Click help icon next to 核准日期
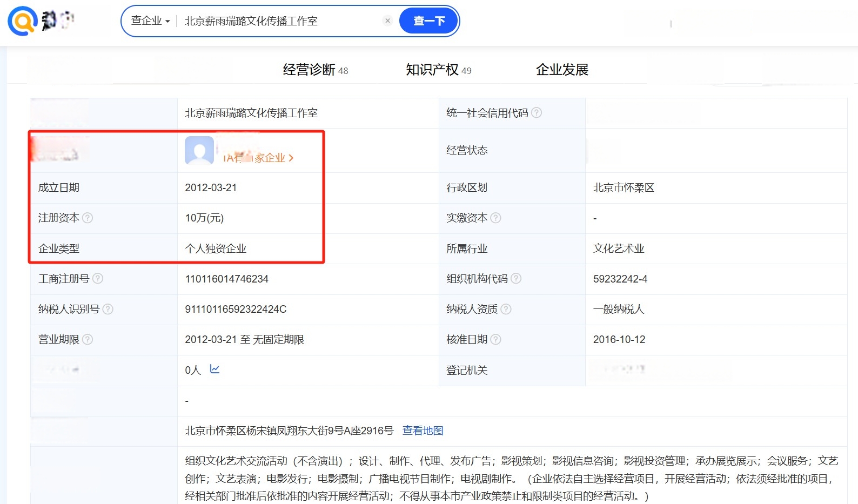Viewport: 858px width, 504px height. (495, 339)
